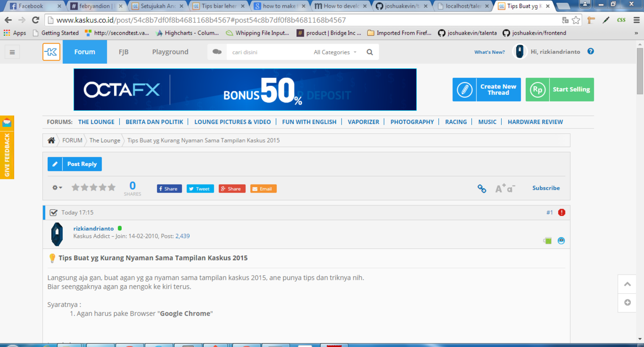Open the All Categories dropdown
The height and width of the screenshot is (347, 644).
pyautogui.click(x=335, y=52)
